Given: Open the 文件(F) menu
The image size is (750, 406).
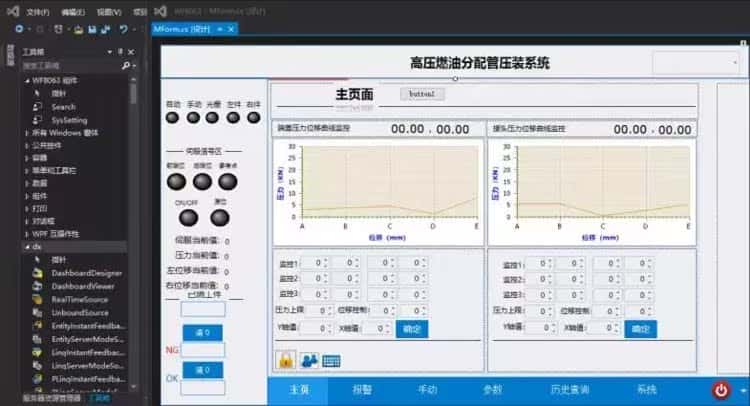Looking at the screenshot, I should (37, 12).
